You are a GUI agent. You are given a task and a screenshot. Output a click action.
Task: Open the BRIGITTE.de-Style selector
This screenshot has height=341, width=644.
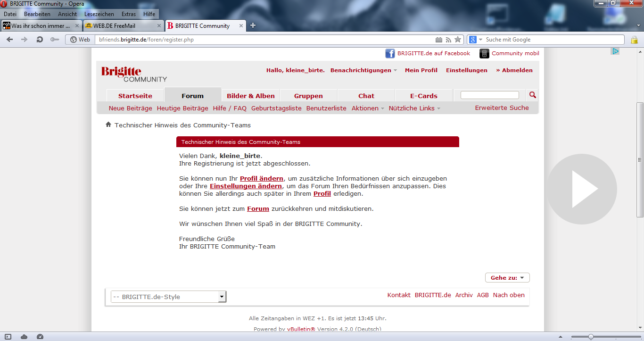click(x=169, y=297)
